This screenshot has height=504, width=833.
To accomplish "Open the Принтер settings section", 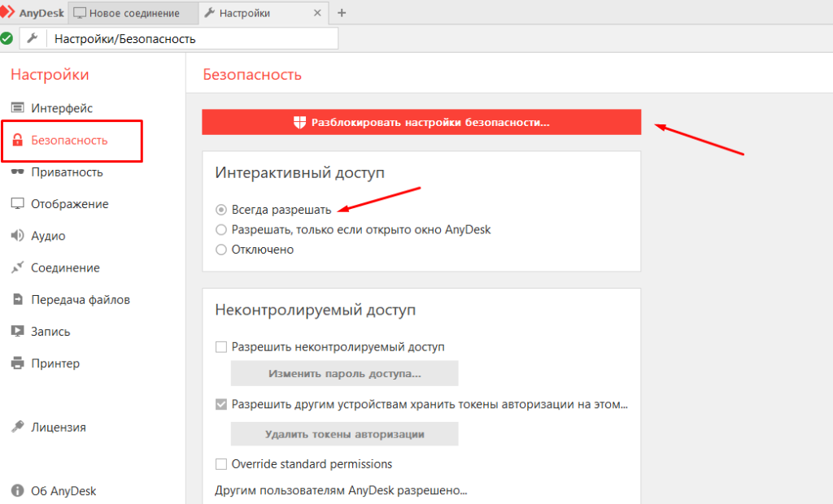I will coord(56,364).
